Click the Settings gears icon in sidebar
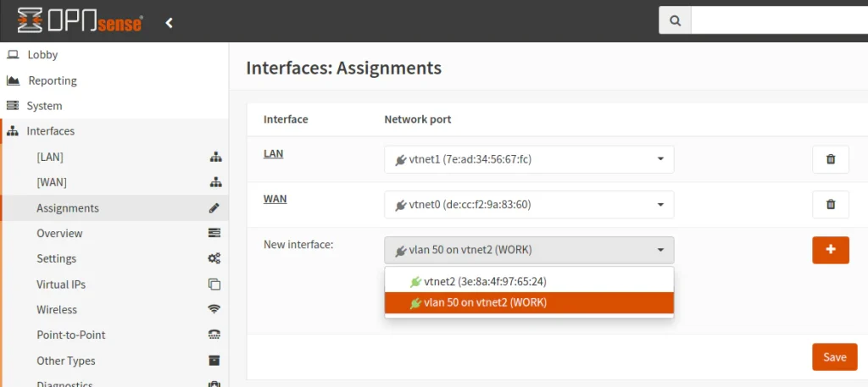868x387 pixels. (214, 259)
